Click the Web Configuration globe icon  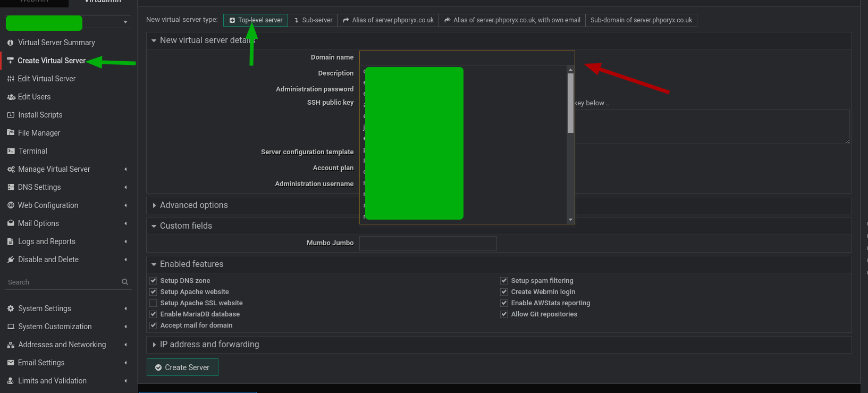(x=11, y=205)
